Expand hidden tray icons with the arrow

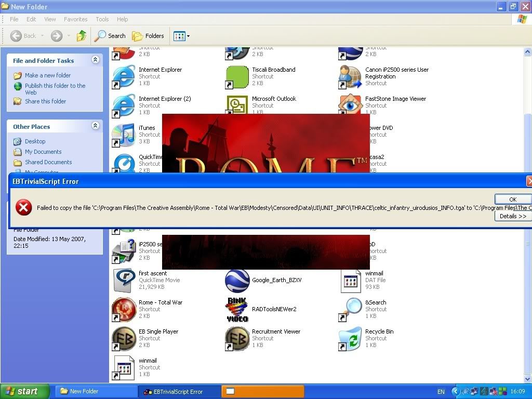455,391
